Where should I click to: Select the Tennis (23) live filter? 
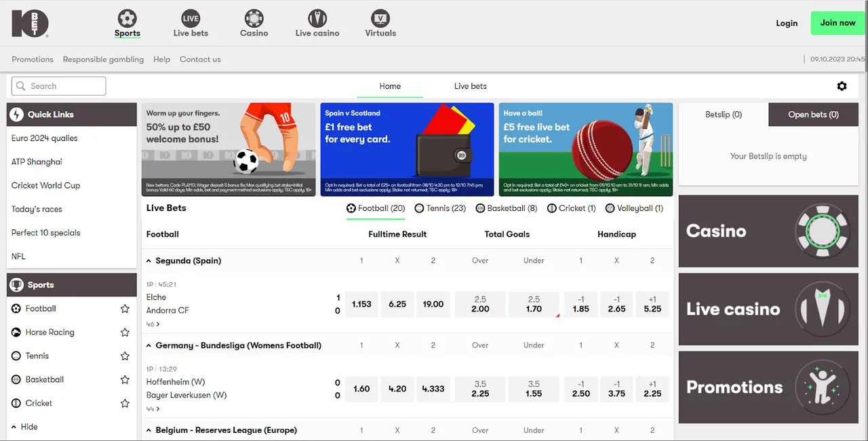440,208
